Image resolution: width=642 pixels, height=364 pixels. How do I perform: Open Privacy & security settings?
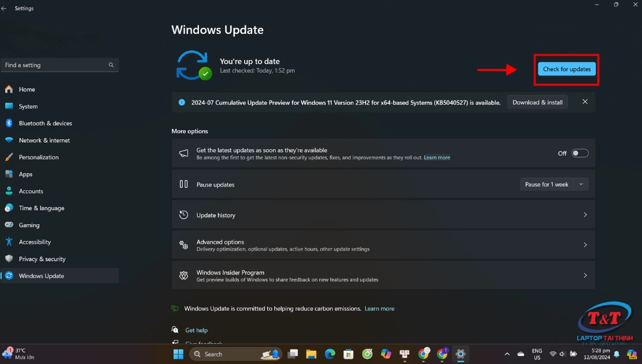(60, 259)
